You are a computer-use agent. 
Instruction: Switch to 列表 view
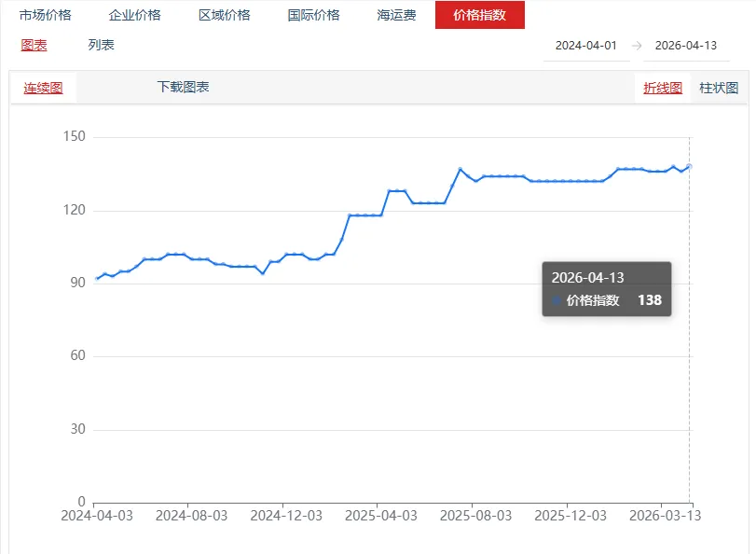[x=102, y=45]
